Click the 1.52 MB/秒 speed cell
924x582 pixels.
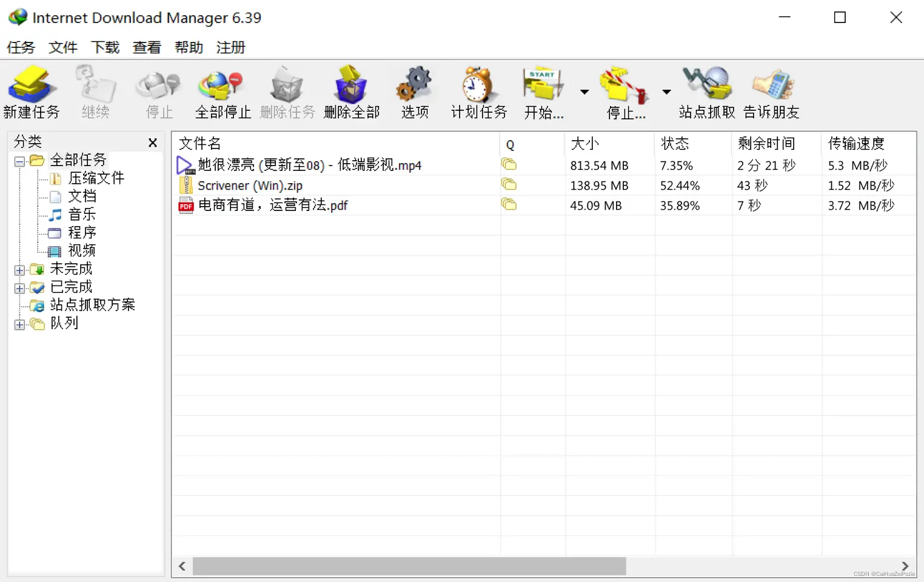(x=861, y=186)
